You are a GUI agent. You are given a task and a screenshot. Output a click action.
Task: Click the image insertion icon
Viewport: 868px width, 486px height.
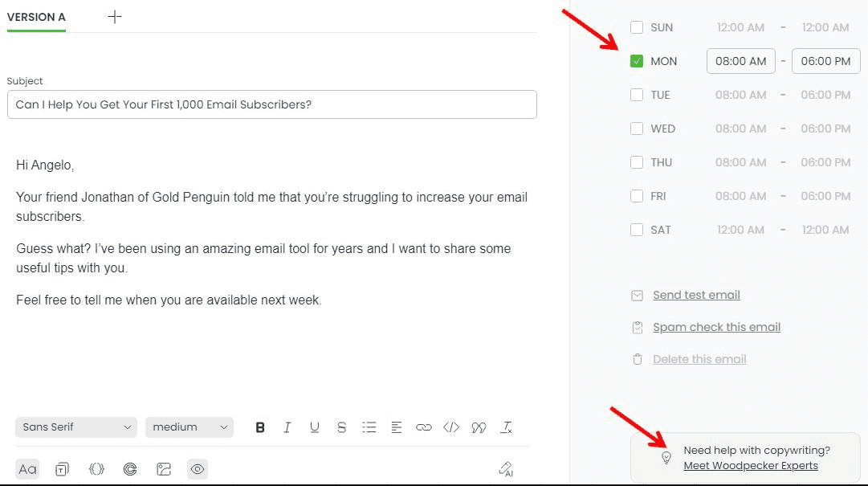[x=164, y=468]
